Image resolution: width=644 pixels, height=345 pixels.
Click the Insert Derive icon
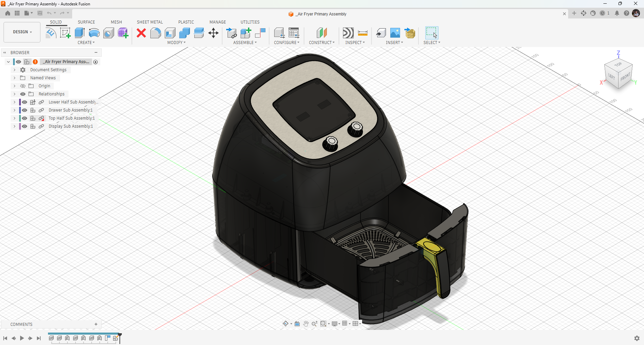pos(381,33)
